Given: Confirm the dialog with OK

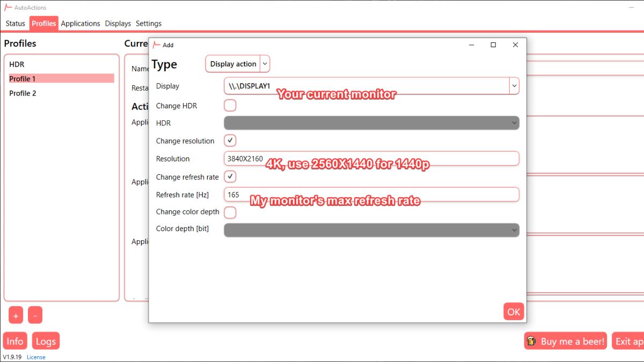Looking at the screenshot, I should [x=513, y=311].
